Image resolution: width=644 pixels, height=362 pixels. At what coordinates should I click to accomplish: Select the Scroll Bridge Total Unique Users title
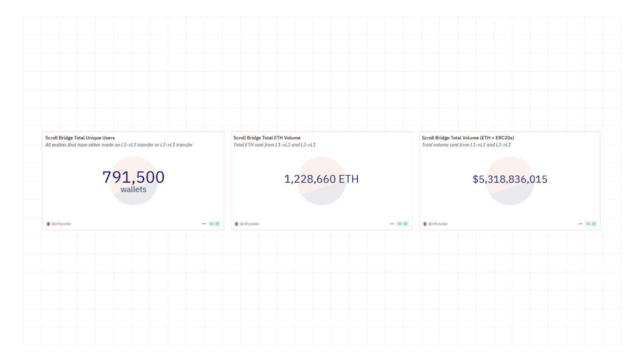[x=79, y=138]
